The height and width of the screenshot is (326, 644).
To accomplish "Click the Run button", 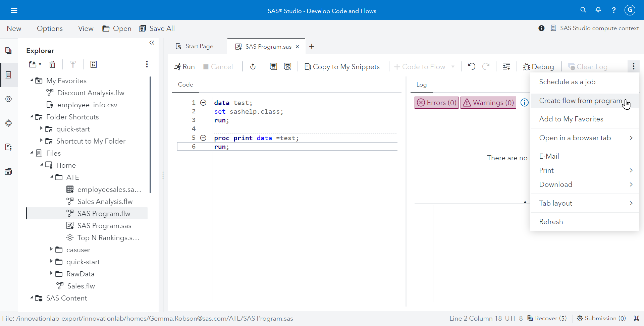I will pos(184,66).
